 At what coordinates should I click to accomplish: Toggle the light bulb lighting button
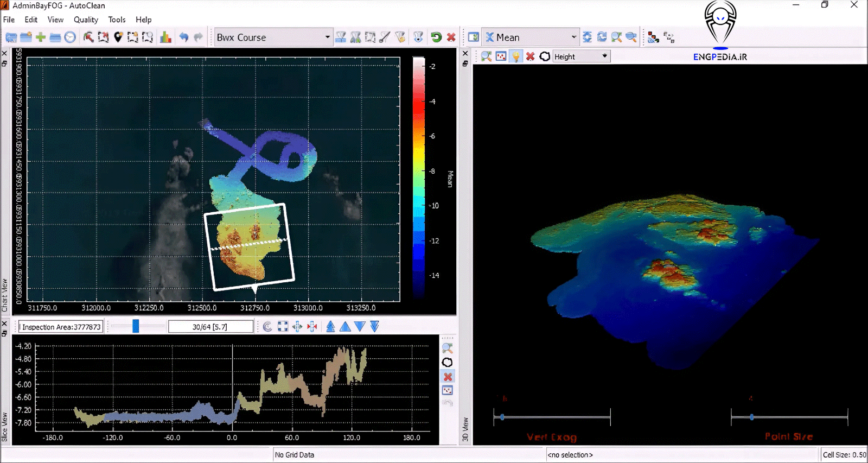[x=516, y=56]
